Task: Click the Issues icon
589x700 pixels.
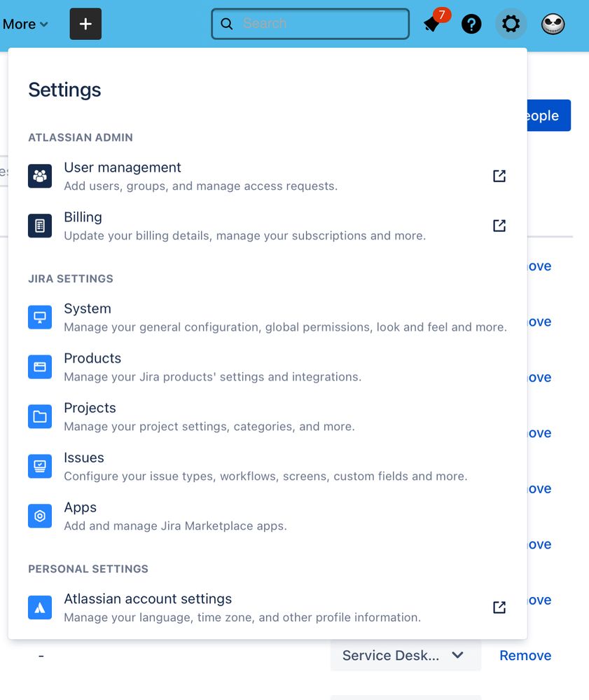Action: [40, 466]
